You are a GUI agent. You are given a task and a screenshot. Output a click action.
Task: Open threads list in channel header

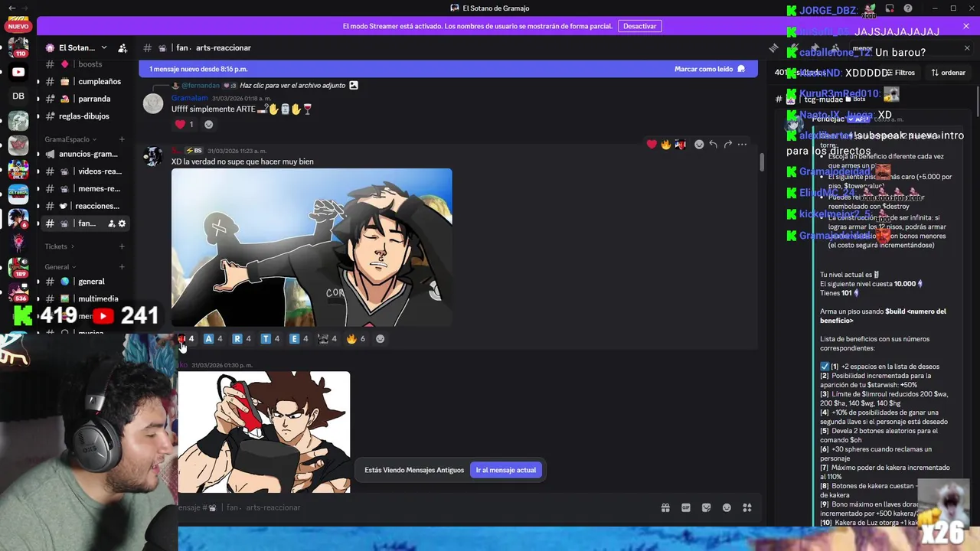tap(773, 47)
